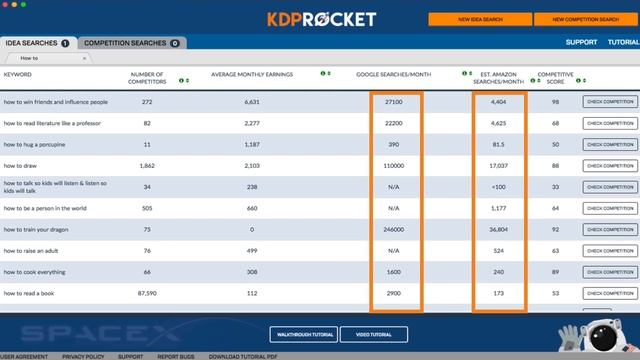Click info icon for Number of Competitors column
640x360 pixels.
point(181,81)
